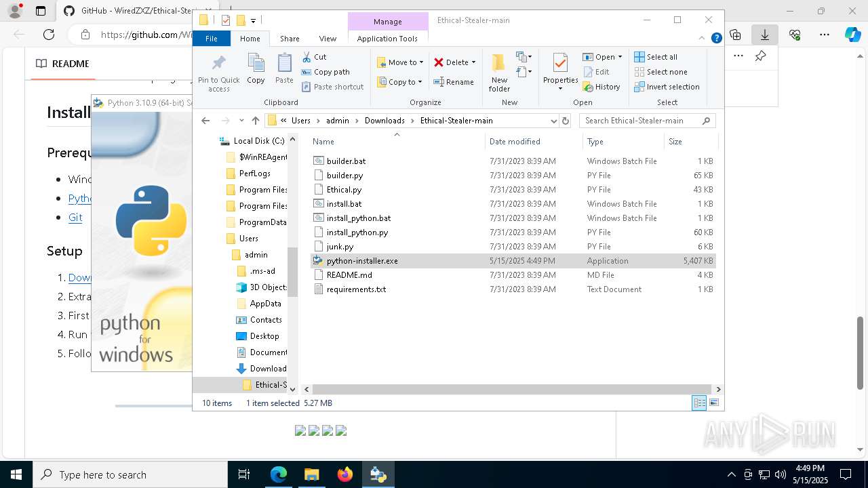Navigate back with Explorer back arrow
This screenshot has height=488, width=868.
click(205, 121)
